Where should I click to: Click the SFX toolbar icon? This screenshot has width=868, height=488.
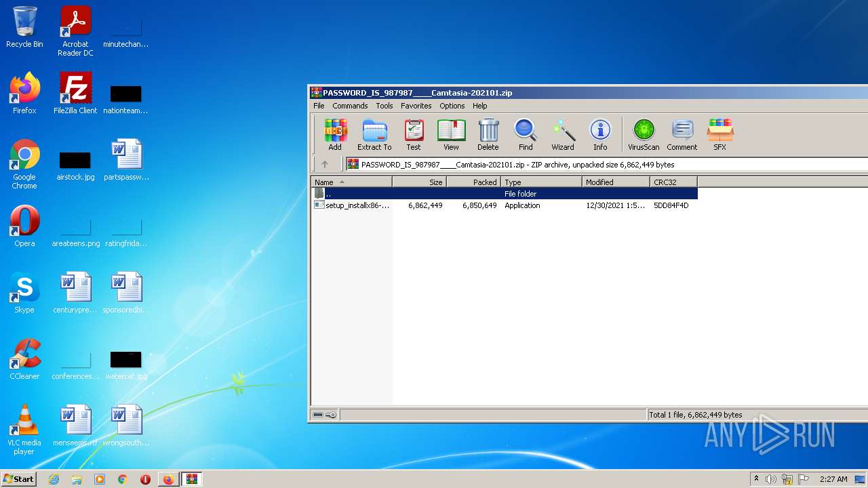[x=719, y=134]
